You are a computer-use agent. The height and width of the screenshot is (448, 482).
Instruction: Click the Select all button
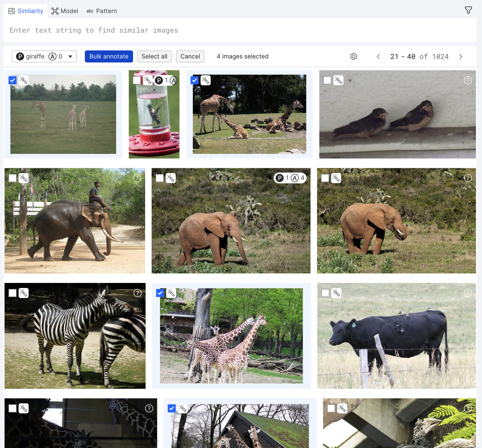coord(155,56)
